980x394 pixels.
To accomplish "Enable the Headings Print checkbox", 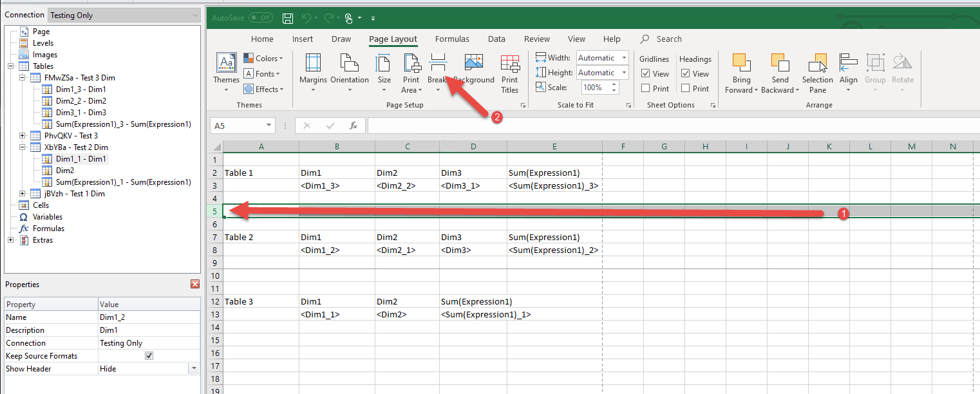I will (x=686, y=88).
